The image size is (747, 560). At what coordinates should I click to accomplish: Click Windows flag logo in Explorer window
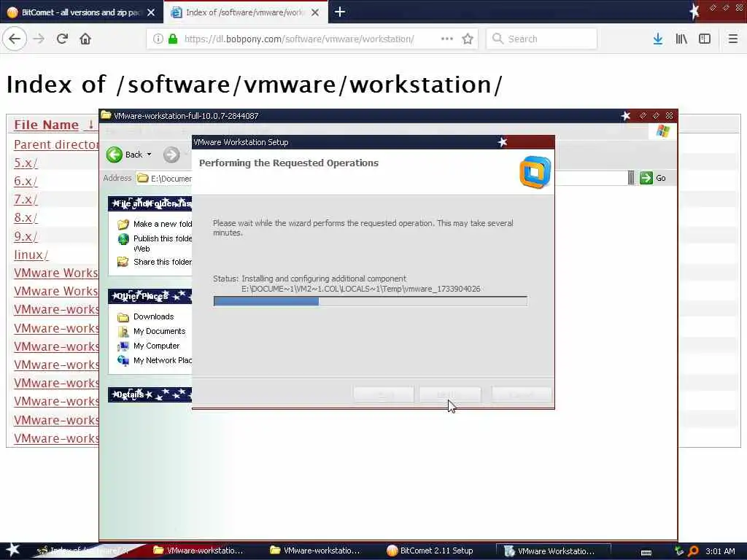662,131
